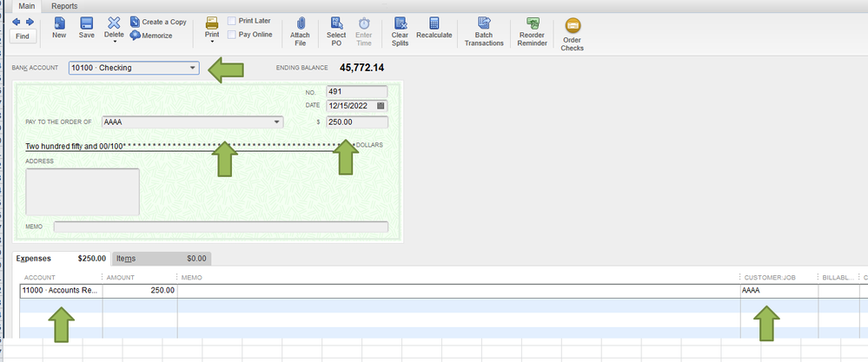The height and width of the screenshot is (362, 868).
Task: Open the Delete dropdown arrow
Action: tap(114, 42)
